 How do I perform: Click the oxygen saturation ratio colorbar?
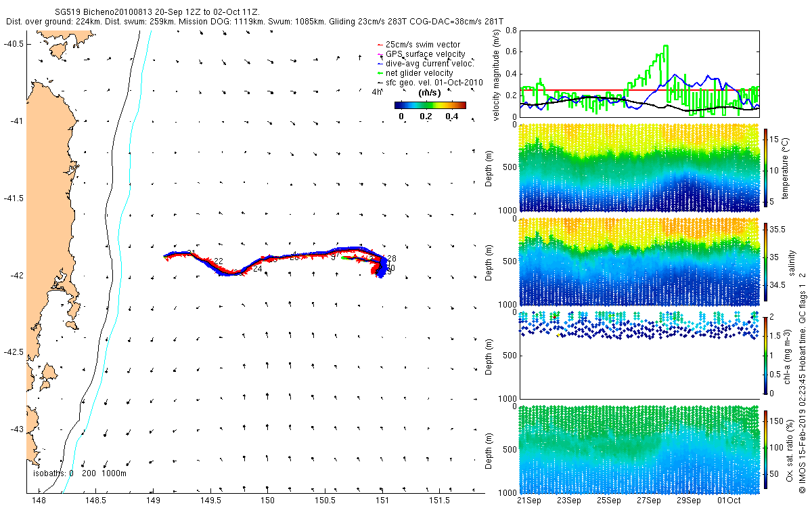click(765, 448)
